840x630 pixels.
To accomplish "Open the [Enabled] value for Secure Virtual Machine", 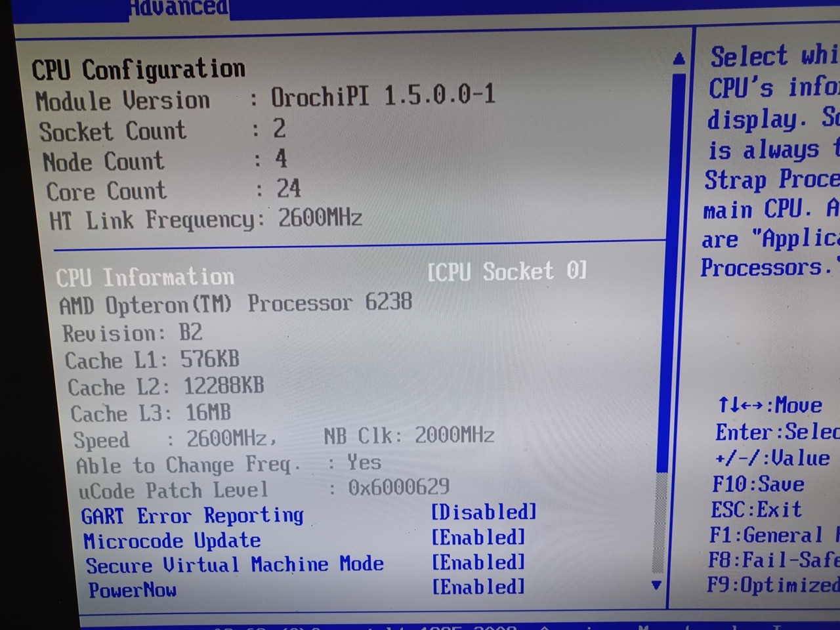I will 478,562.
